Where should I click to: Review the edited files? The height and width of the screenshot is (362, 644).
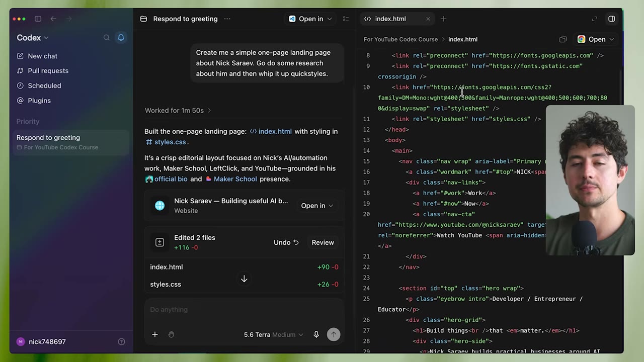click(x=323, y=242)
